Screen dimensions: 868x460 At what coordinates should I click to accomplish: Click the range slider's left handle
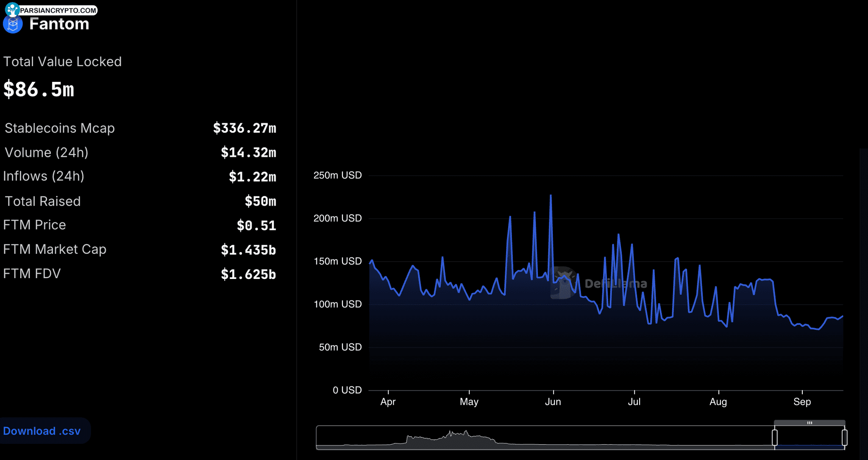(775, 437)
